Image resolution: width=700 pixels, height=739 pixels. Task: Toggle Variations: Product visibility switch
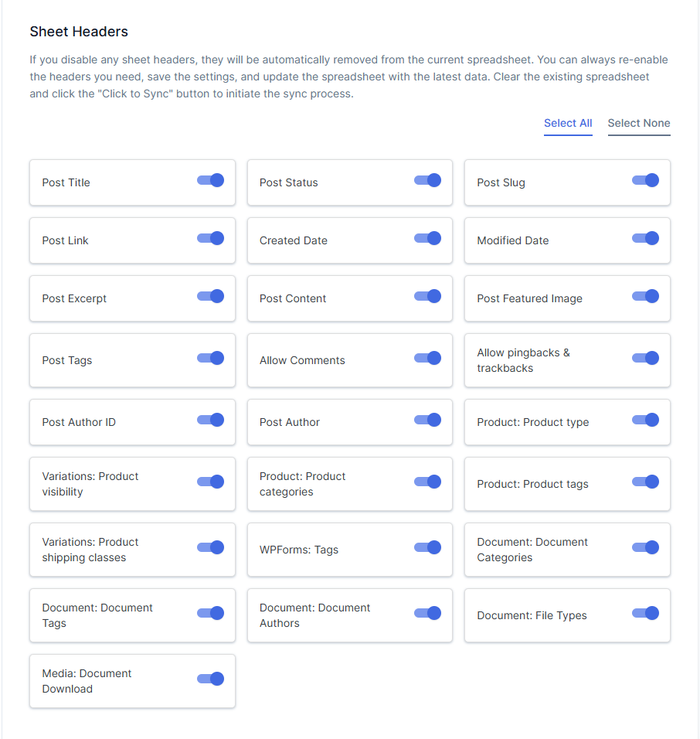tap(211, 482)
